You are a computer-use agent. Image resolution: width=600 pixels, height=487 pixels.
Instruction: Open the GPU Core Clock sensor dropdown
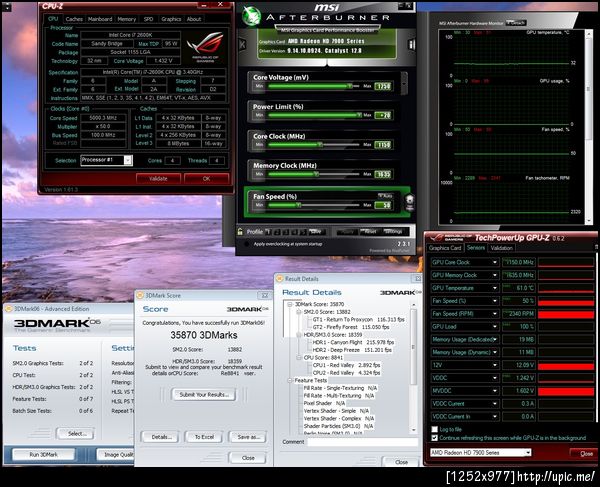point(494,262)
